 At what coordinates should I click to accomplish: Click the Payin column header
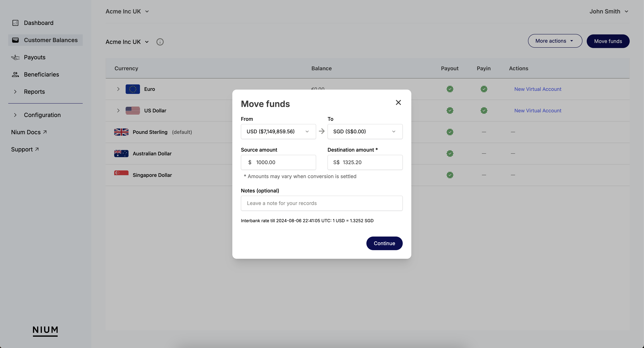tap(483, 68)
